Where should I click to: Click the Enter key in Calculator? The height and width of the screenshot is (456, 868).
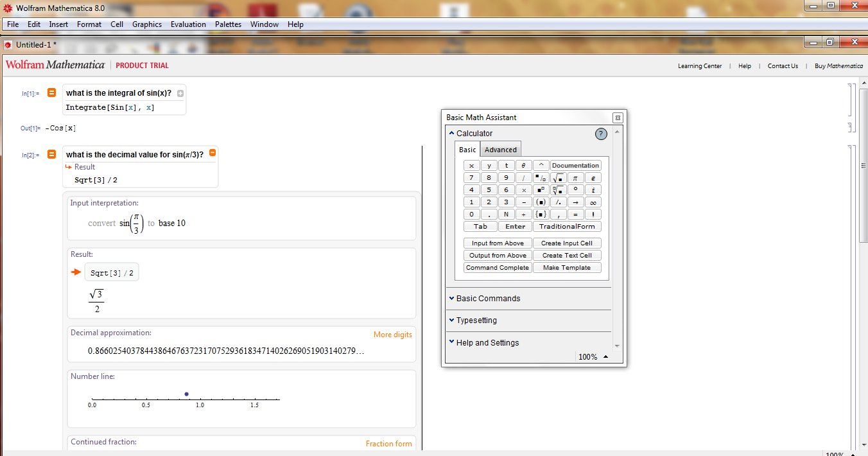[x=515, y=227]
